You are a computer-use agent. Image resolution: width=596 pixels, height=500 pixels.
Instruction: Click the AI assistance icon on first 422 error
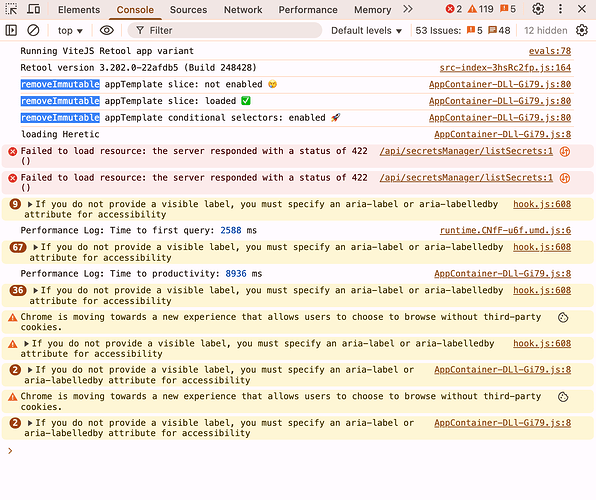[565, 152]
